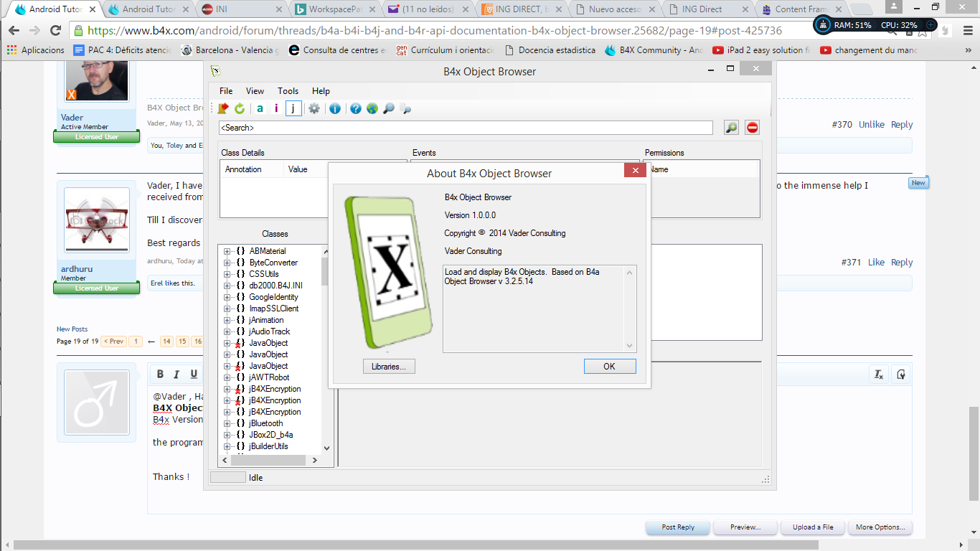Clear search with the red stop button
The image size is (980, 551).
(752, 128)
